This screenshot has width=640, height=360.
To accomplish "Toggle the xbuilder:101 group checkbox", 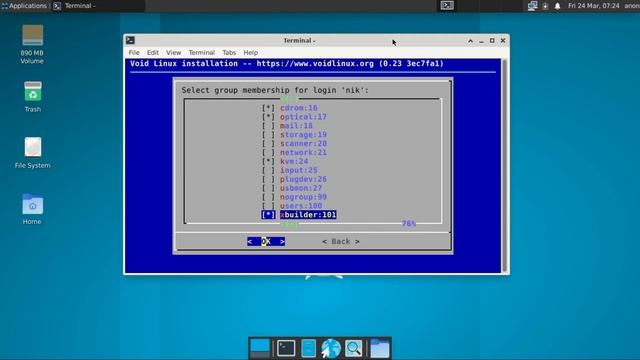I will (x=268, y=215).
